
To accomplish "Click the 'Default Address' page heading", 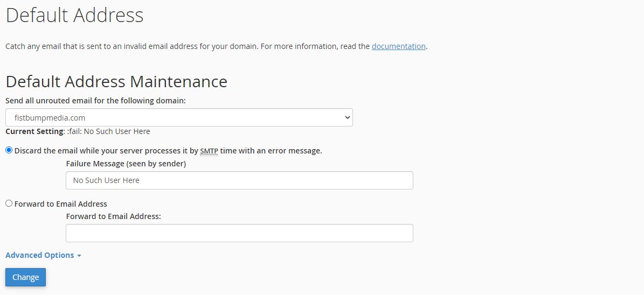I will [74, 16].
